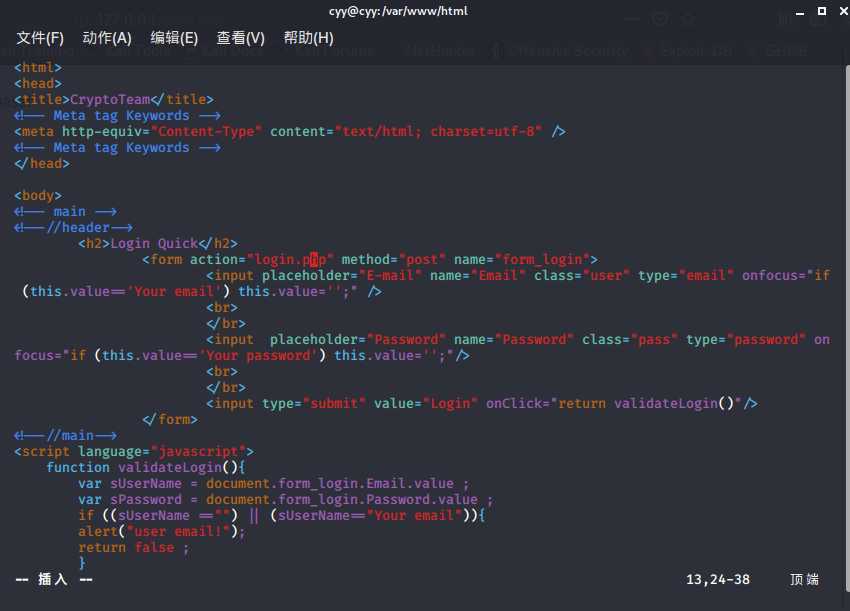Open the 编辑(E) menu

174,38
